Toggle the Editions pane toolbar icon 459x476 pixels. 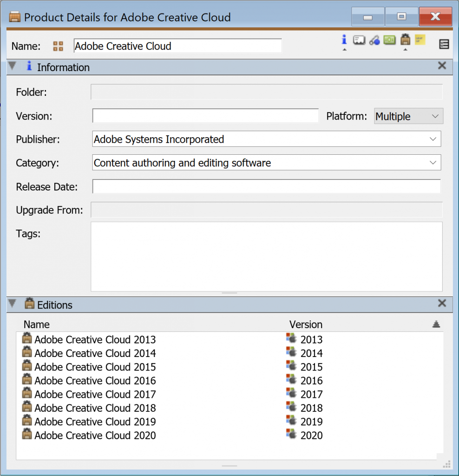tap(405, 40)
